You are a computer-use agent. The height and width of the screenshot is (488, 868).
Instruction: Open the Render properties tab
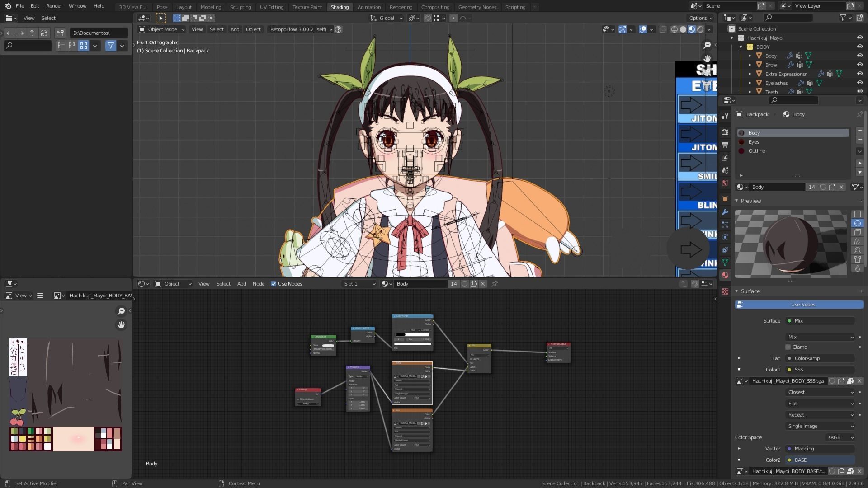coord(725,132)
